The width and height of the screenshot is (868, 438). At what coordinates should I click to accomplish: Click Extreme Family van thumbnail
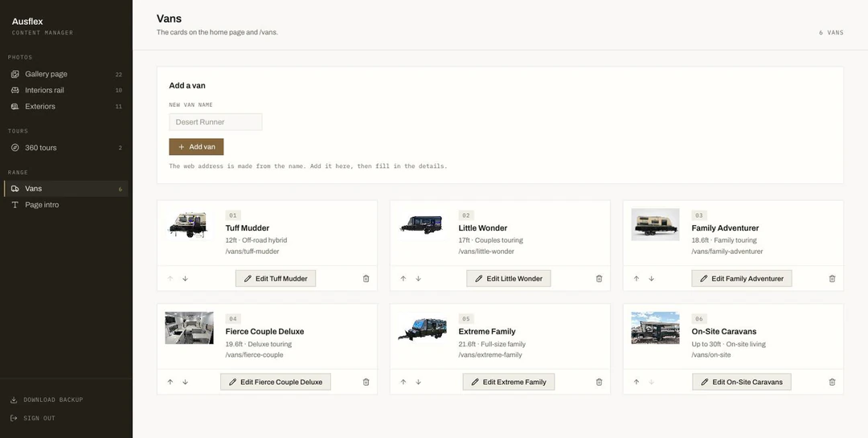point(422,328)
